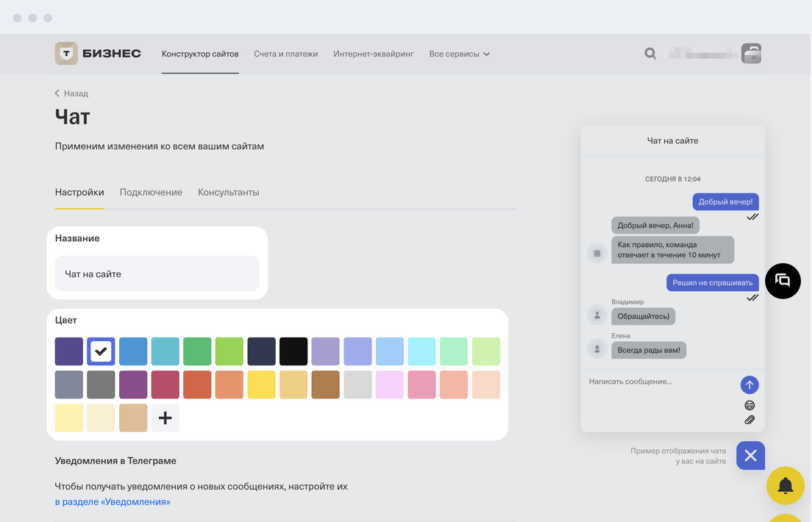Click the blurred account name
Screen dimensions: 812x522
click(x=702, y=54)
